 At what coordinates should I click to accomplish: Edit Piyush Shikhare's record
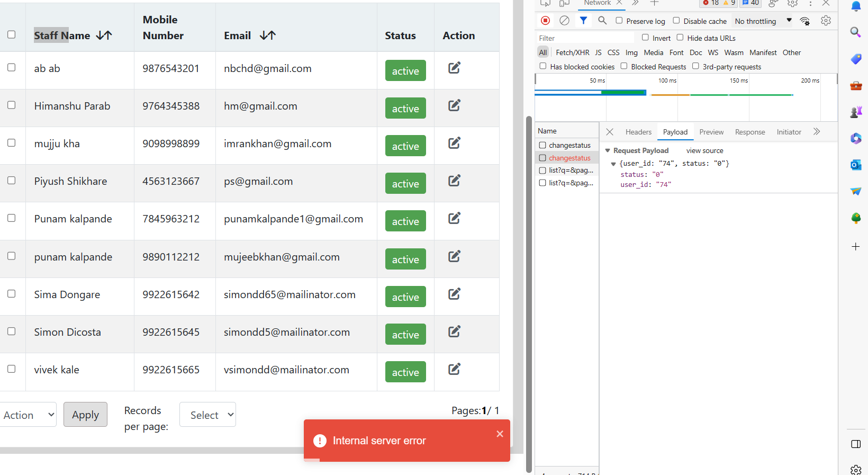[x=454, y=181]
